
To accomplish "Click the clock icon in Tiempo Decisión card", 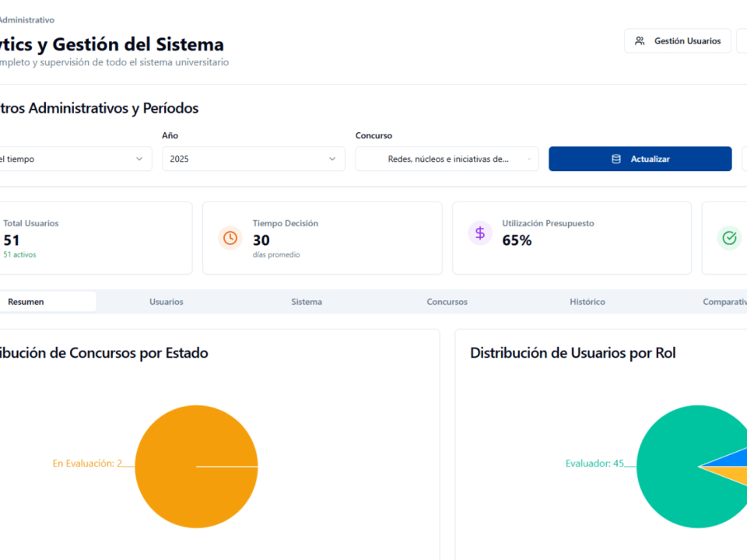I will pyautogui.click(x=230, y=238).
